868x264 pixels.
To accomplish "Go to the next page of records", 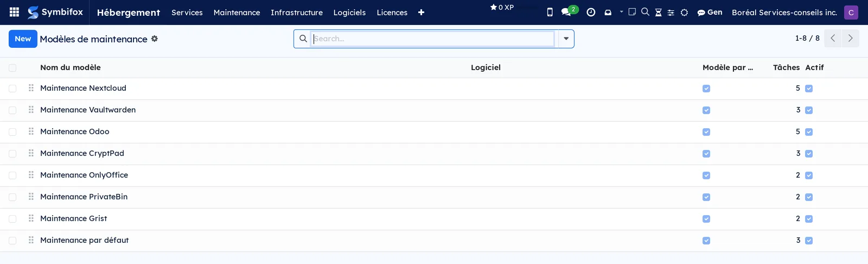I will (x=850, y=38).
